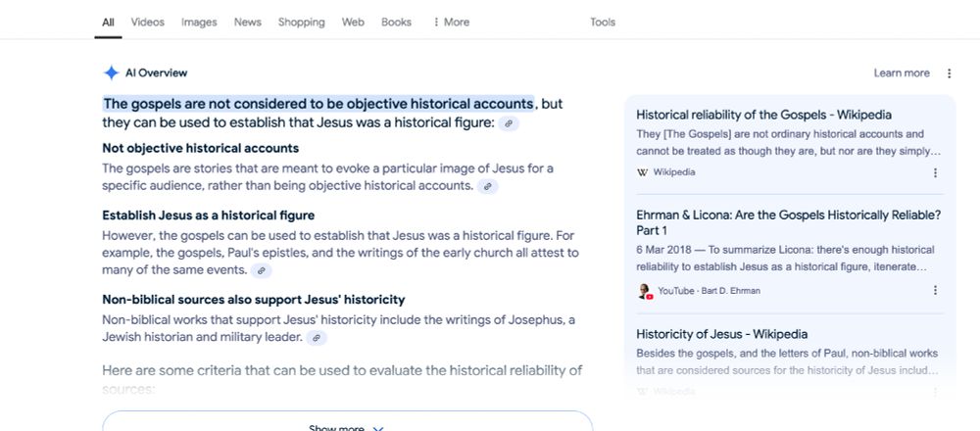Switch to the Books search tab
This screenshot has width=980, height=431.
point(396,22)
